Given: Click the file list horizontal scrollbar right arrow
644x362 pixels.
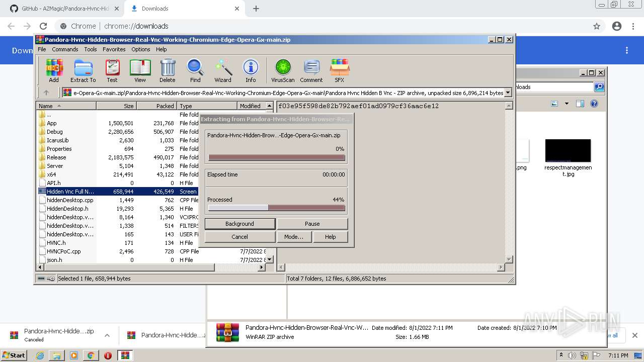Looking at the screenshot, I should 262,267.
